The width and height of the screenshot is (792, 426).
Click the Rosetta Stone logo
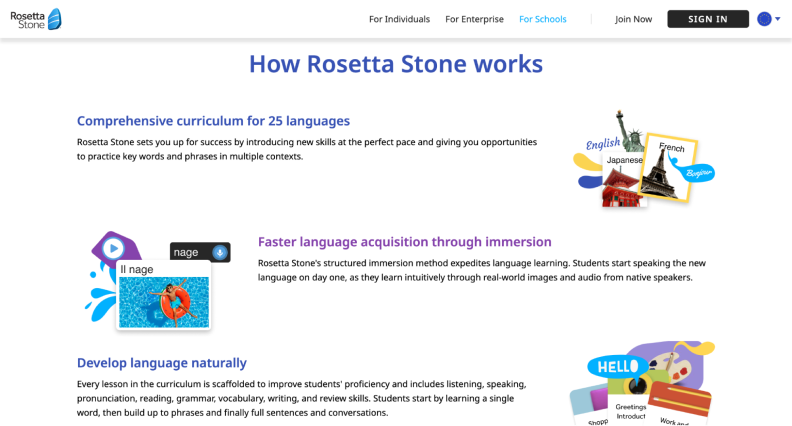coord(36,19)
